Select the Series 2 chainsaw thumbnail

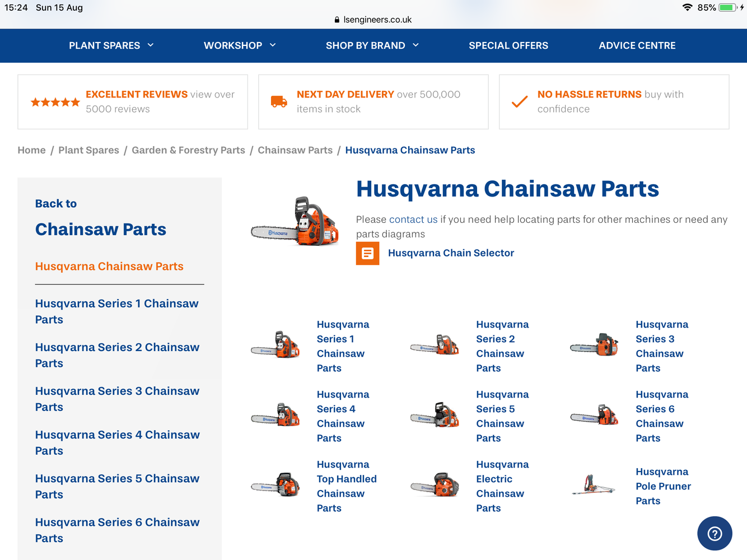click(x=435, y=345)
